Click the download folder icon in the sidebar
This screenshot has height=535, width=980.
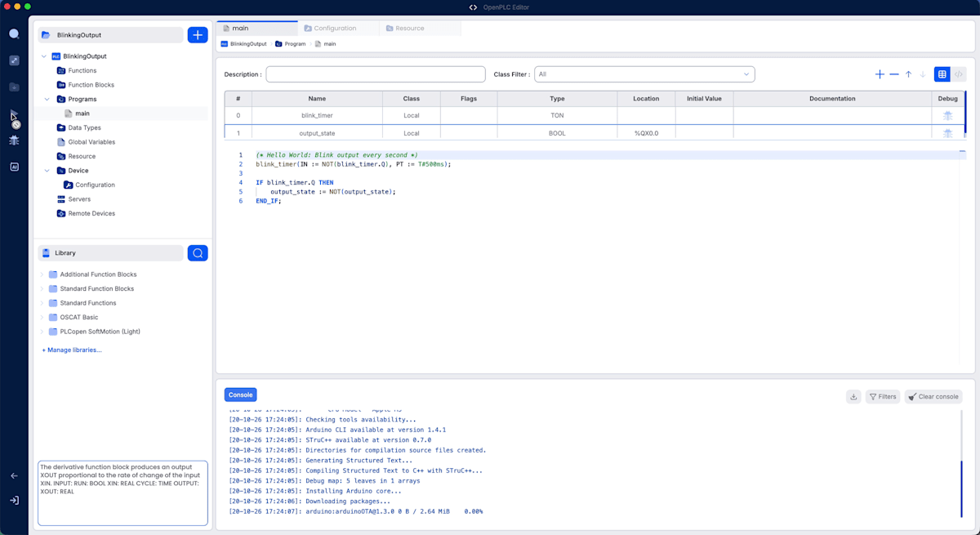coord(14,87)
